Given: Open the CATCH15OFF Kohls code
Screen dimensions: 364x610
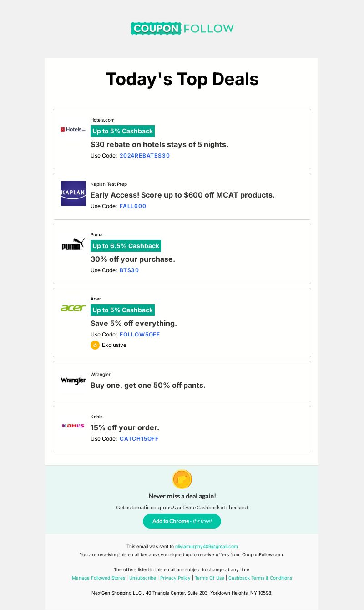Looking at the screenshot, I should coord(139,439).
